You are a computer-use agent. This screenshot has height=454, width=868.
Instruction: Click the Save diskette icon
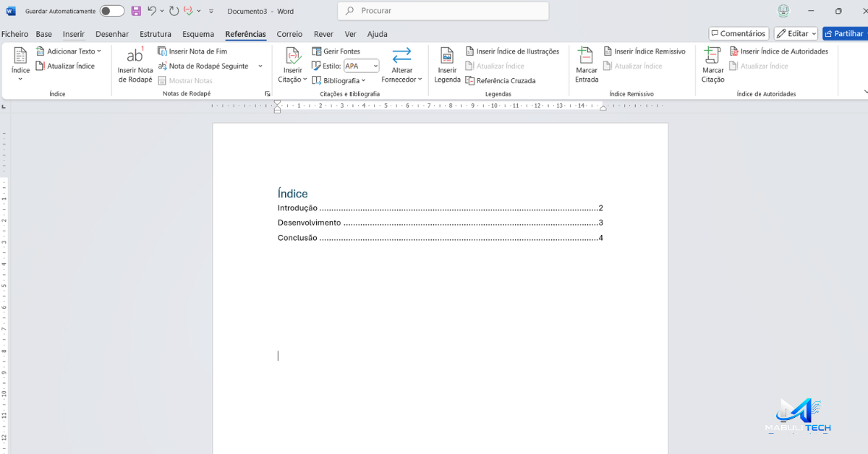pos(136,11)
